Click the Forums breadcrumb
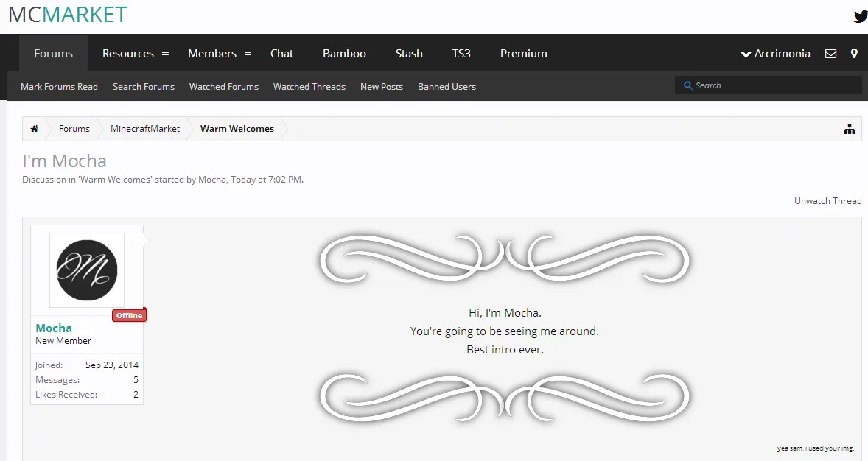868x461 pixels. point(74,128)
